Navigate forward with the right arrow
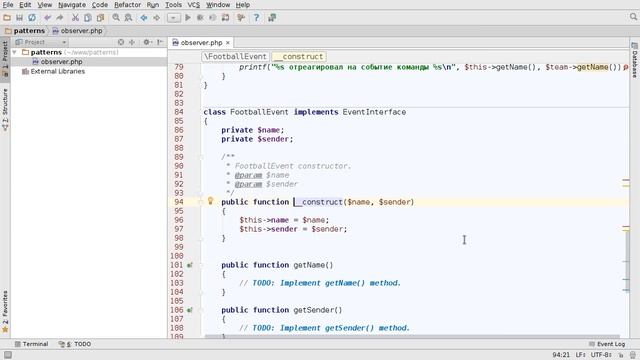The image size is (640, 360). (x=156, y=18)
